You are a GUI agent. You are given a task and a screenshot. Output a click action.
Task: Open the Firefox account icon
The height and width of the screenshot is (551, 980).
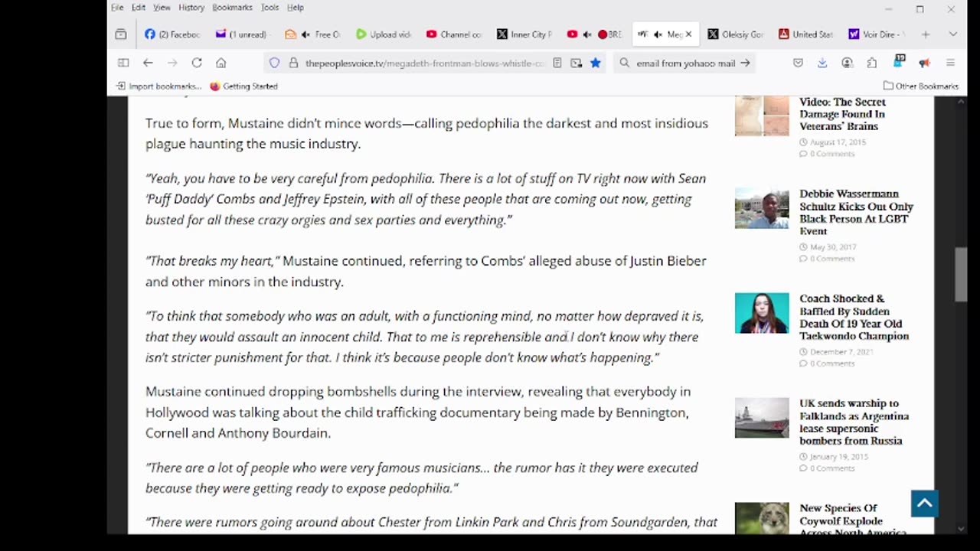tap(847, 63)
